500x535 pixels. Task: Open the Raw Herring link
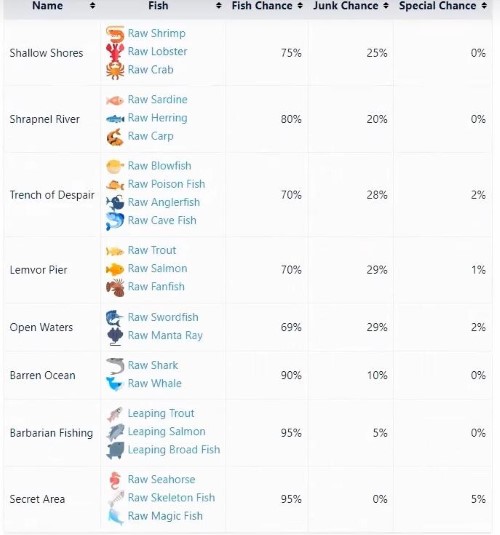(157, 118)
